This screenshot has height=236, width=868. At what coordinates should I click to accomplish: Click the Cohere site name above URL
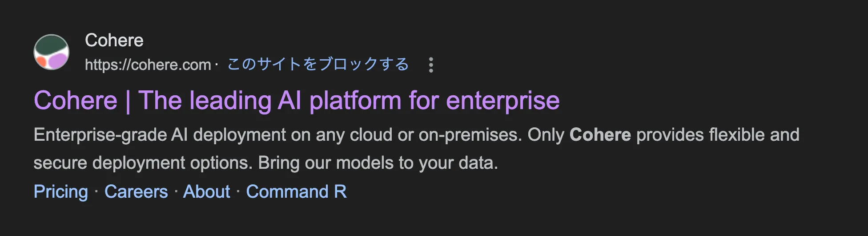(114, 41)
